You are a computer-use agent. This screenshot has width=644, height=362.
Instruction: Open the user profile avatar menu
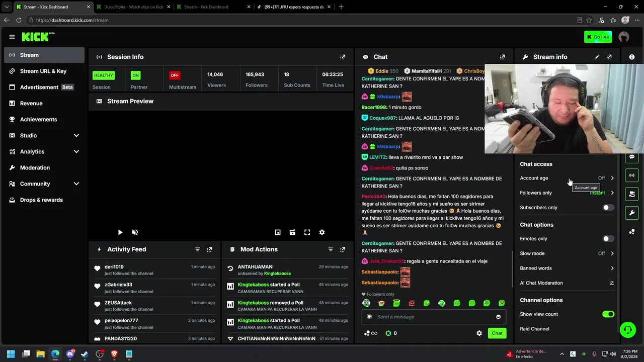pos(624,37)
